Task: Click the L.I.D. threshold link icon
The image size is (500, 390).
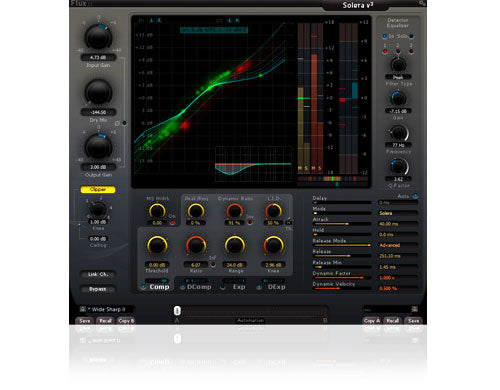Action: [289, 223]
